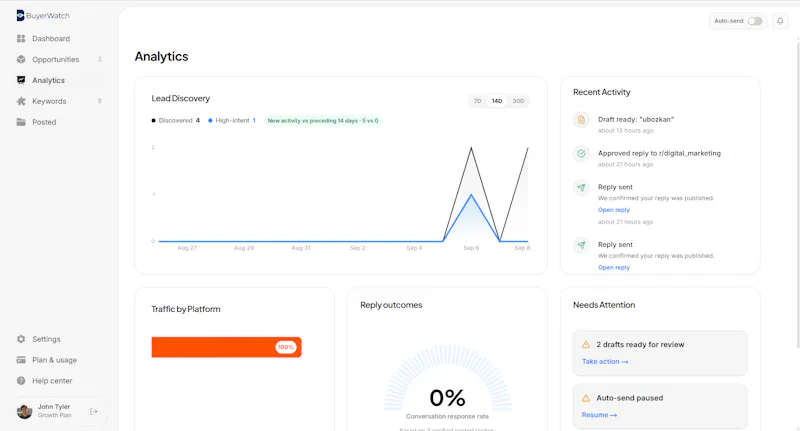This screenshot has height=431, width=800.
Task: Click the warning icon on drafts ready card
Action: pos(586,345)
